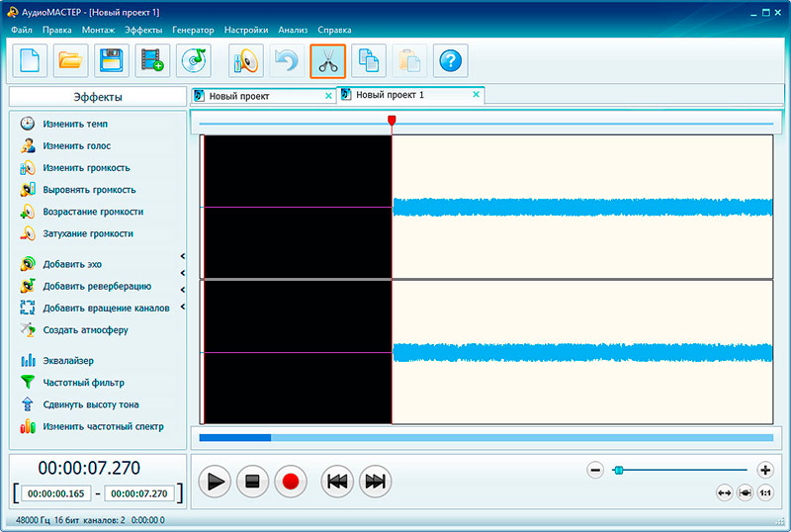This screenshot has height=532, width=791.
Task: Click the Эффекты panel header
Action: (98, 97)
